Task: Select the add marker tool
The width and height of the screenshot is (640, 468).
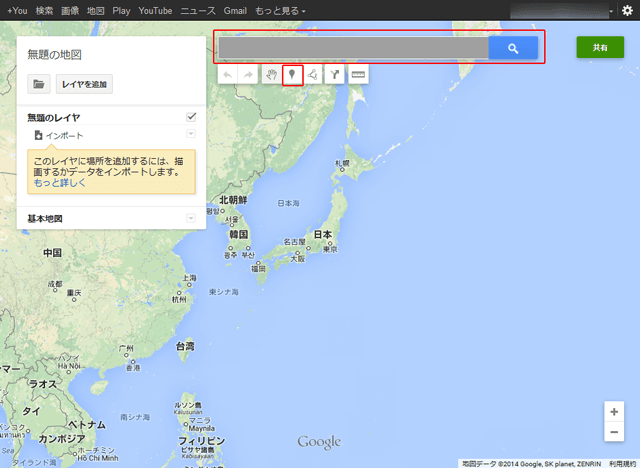Action: [x=292, y=75]
